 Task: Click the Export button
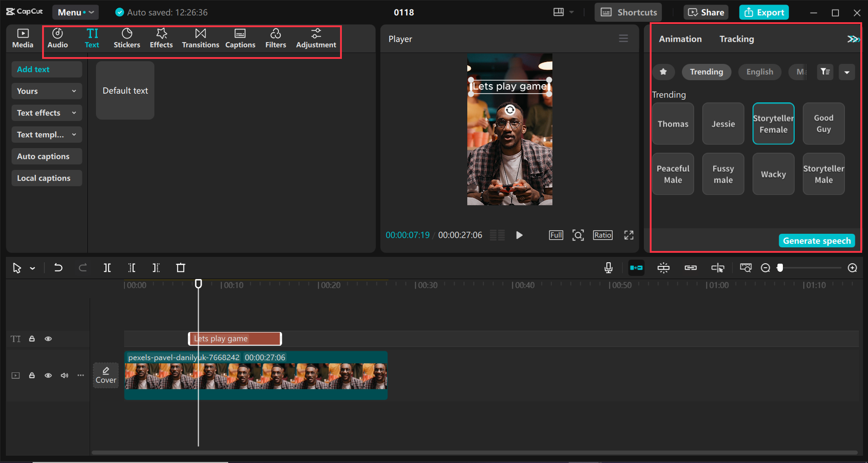pyautogui.click(x=764, y=12)
